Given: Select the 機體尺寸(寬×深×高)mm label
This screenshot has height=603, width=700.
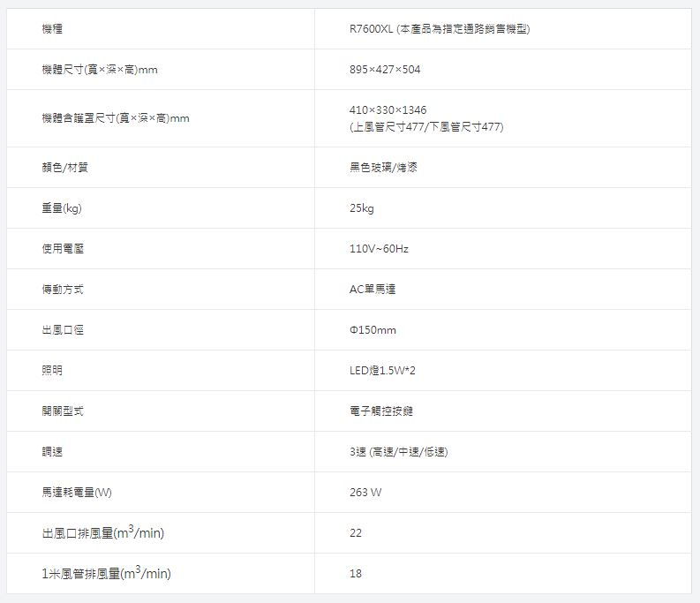Looking at the screenshot, I should pyautogui.click(x=99, y=70).
